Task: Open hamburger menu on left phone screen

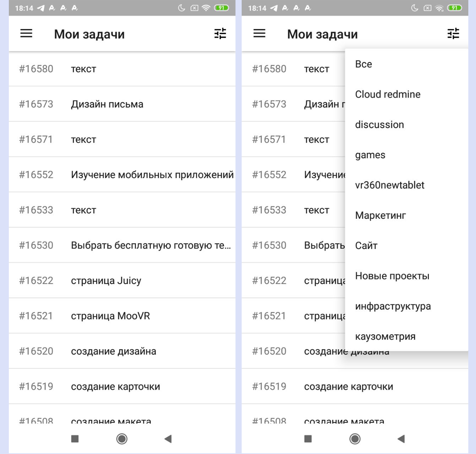Action: (26, 34)
